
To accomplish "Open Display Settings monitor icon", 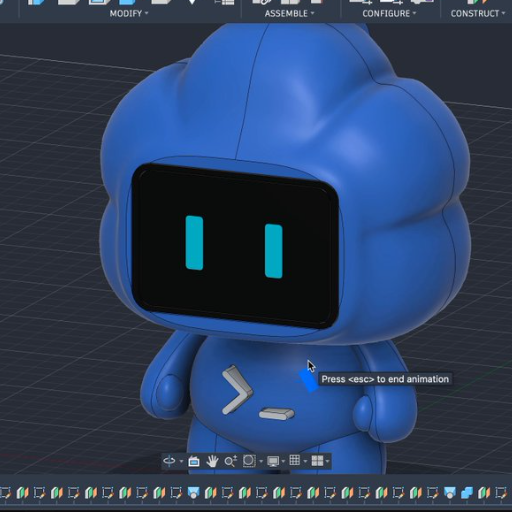I will click(x=273, y=461).
